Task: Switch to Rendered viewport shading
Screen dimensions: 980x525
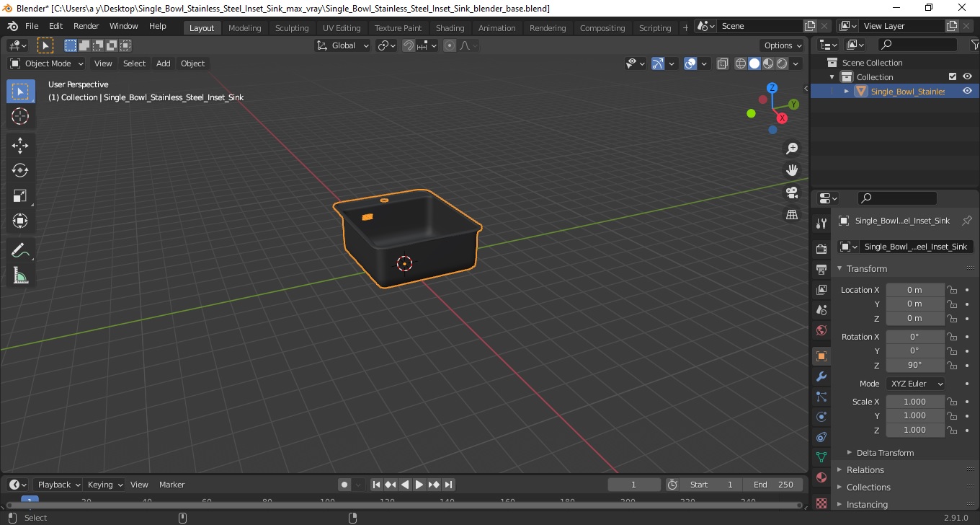Action: (782, 63)
